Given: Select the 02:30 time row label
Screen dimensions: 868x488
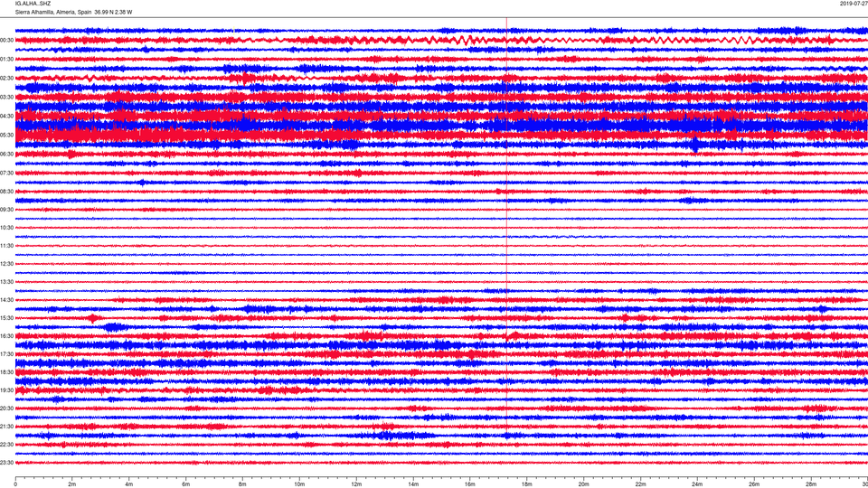Looking at the screenshot, I should (6, 79).
